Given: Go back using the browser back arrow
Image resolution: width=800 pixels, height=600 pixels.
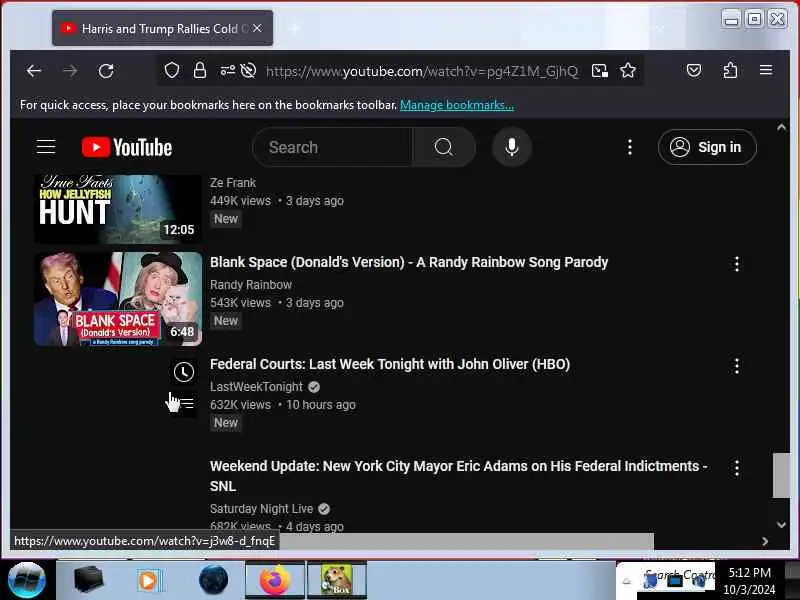Looking at the screenshot, I should click(34, 71).
